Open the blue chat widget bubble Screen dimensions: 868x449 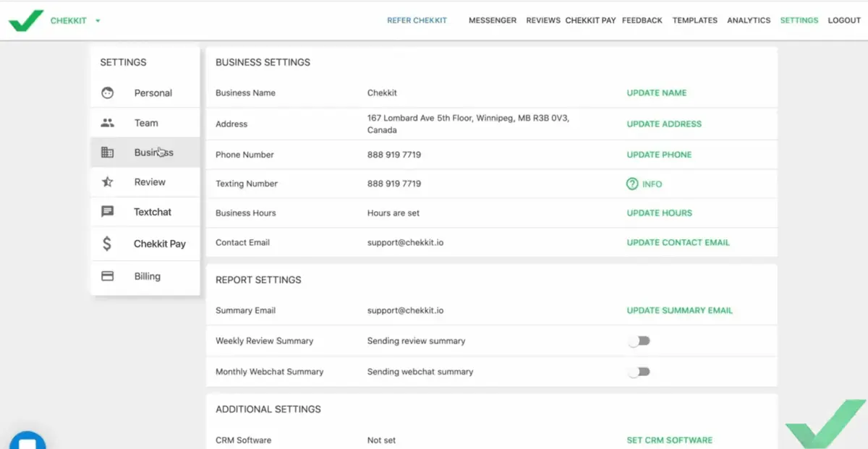27,440
